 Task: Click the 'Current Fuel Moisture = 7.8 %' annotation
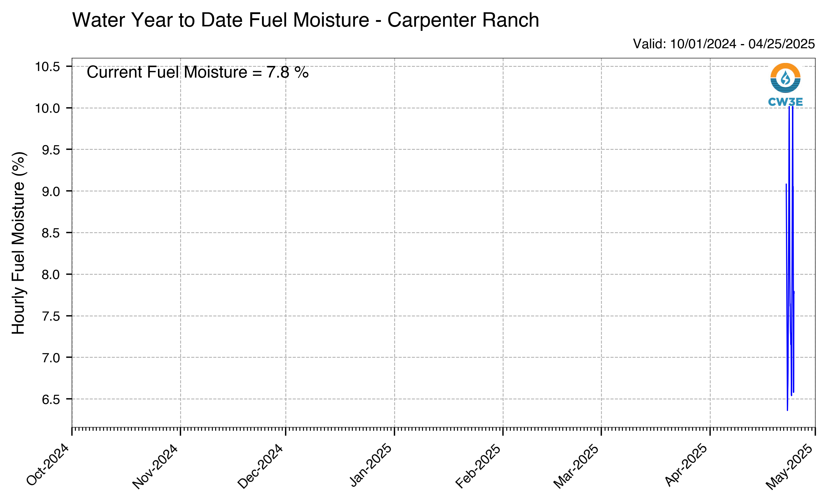coord(198,72)
